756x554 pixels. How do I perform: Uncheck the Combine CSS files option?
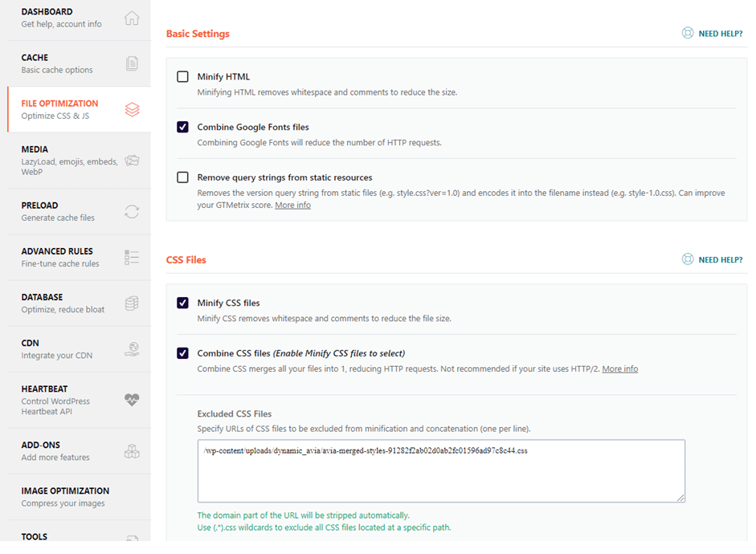point(182,353)
